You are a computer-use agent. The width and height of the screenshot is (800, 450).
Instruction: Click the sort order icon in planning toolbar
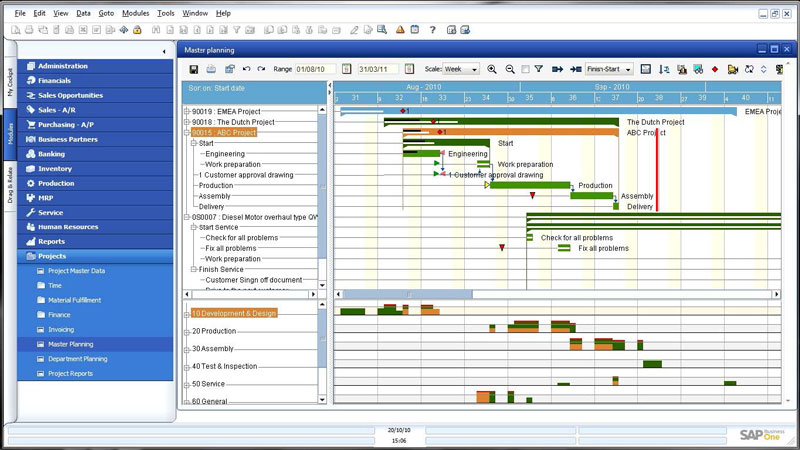(664, 69)
